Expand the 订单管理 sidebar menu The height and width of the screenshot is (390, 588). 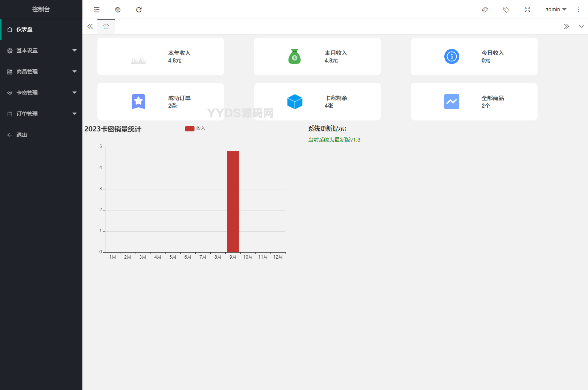(x=41, y=114)
